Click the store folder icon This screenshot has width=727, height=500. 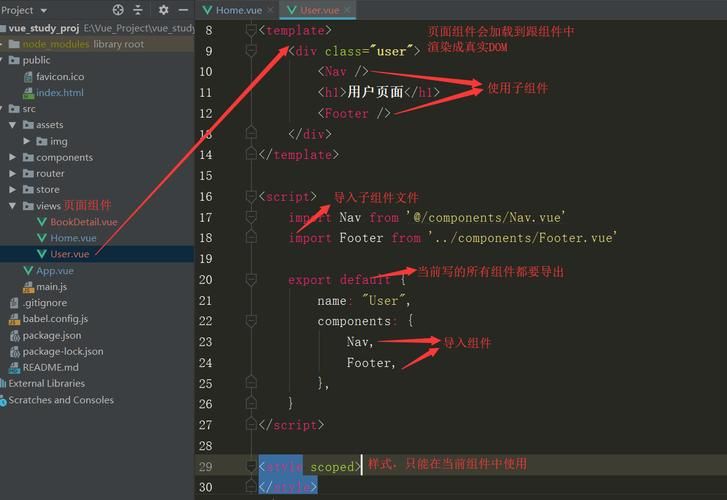[x=28, y=189]
